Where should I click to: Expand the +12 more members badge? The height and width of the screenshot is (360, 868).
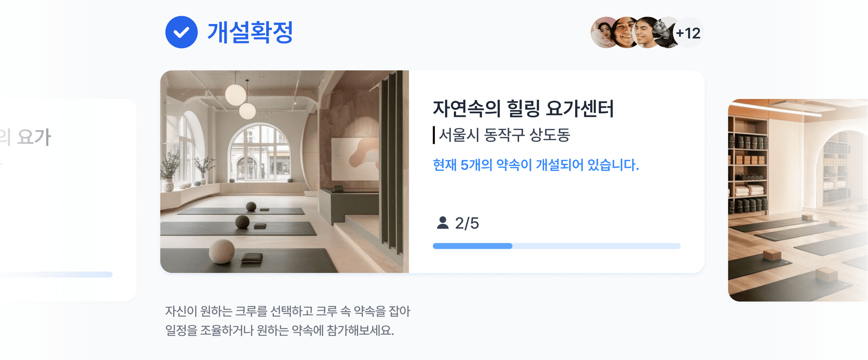coord(689,33)
